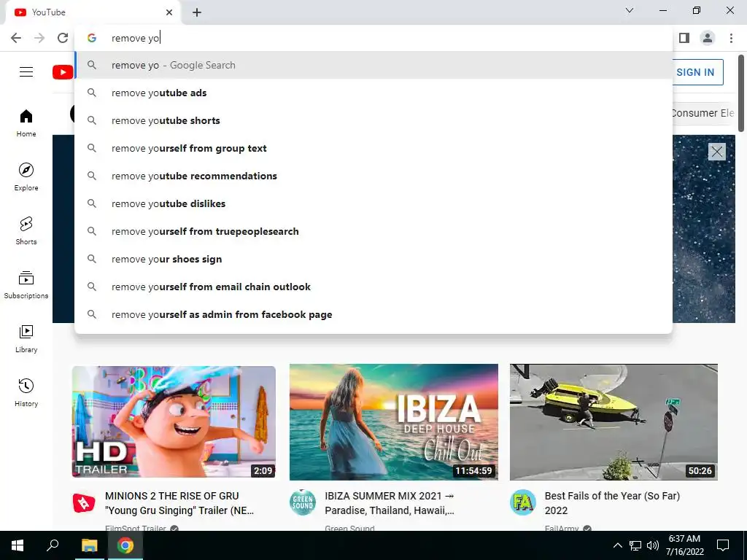Screen dimensions: 747x560
Task: Show hidden system tray icons
Action: point(617,545)
